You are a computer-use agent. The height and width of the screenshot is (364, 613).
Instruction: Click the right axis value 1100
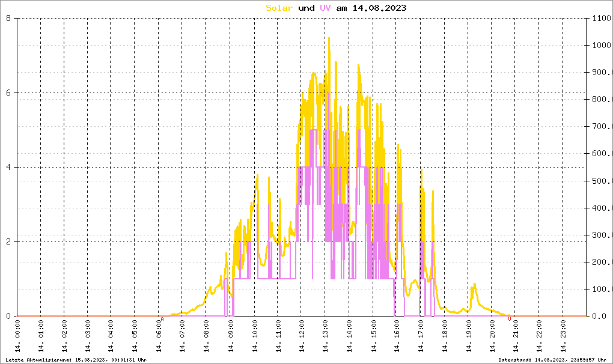coord(600,18)
